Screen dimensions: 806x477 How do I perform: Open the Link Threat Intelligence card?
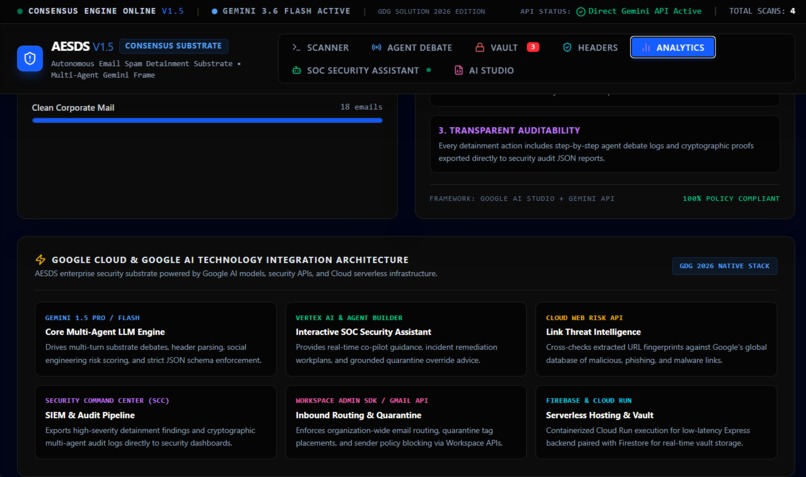tap(656, 339)
